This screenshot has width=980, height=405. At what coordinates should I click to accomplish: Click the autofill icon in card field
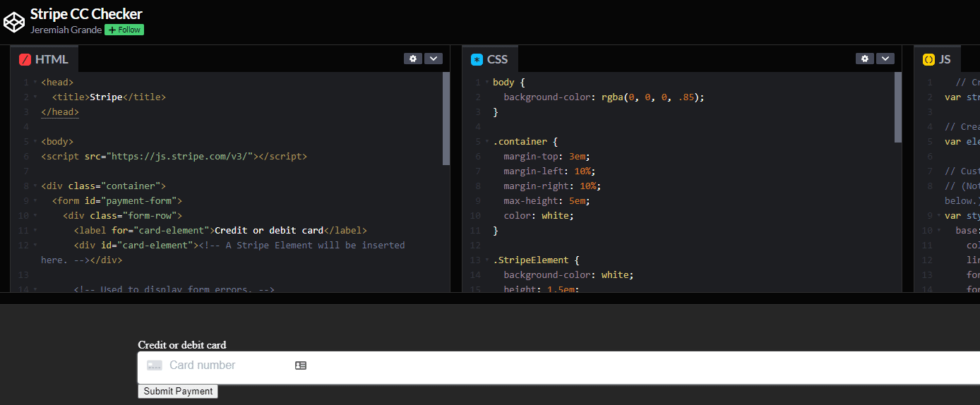(x=301, y=365)
